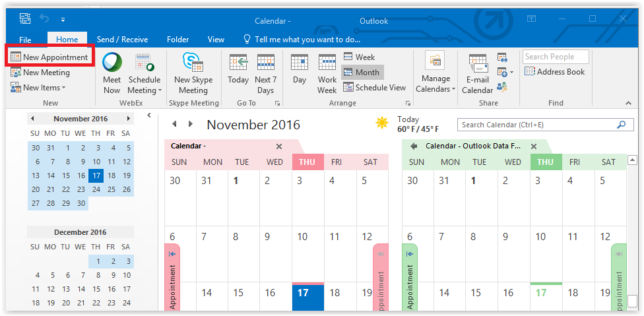Open Arrange group dialog launcher
This screenshot has height=316, width=644.
point(408,104)
